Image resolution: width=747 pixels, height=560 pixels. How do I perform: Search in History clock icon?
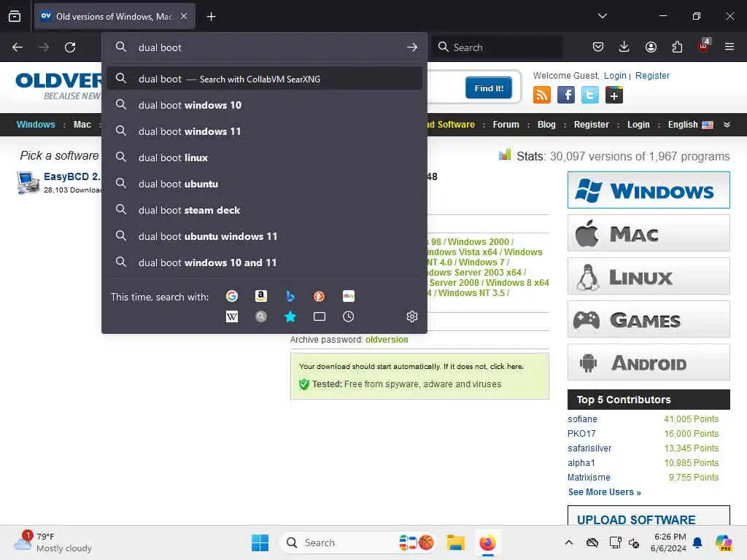[348, 316]
